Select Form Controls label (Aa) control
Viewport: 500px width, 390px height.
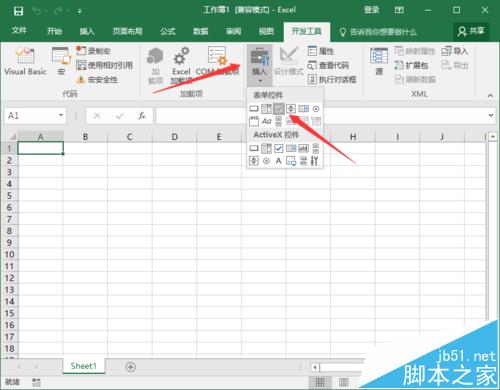pos(266,121)
